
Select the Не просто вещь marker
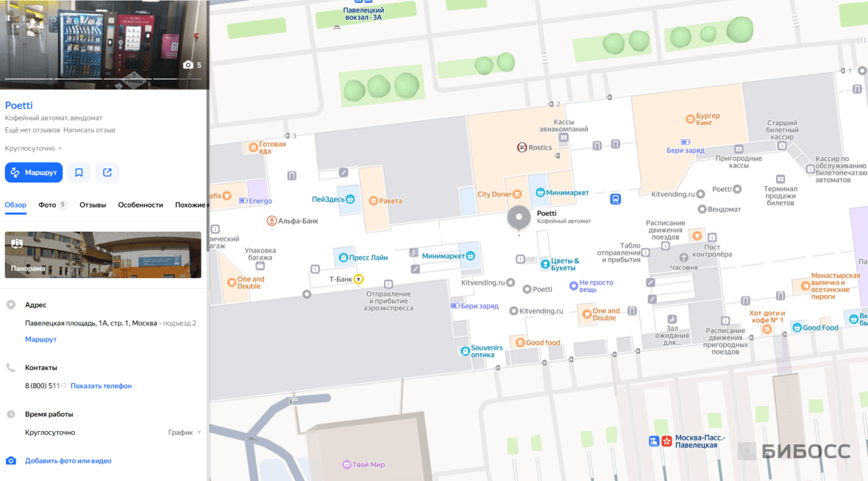click(x=574, y=285)
